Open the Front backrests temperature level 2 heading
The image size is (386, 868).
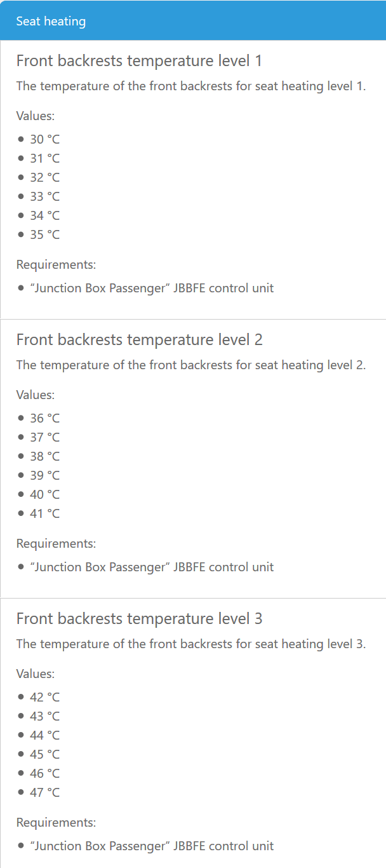pos(139,340)
